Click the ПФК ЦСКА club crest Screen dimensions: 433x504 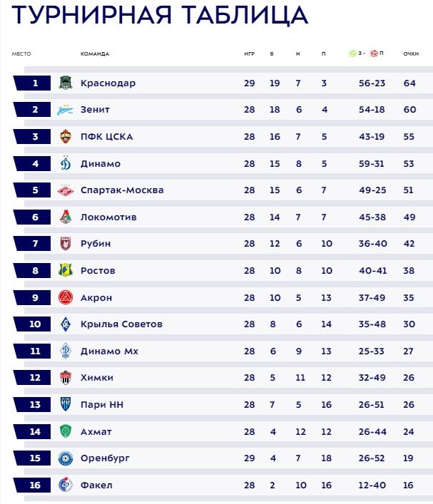click(65, 137)
